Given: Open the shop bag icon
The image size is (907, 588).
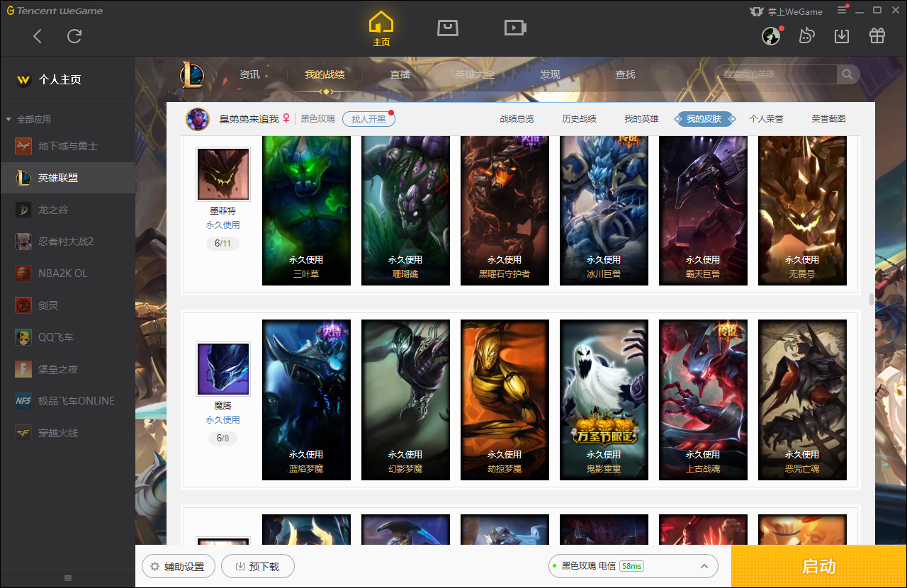Looking at the screenshot, I should click(x=448, y=28).
